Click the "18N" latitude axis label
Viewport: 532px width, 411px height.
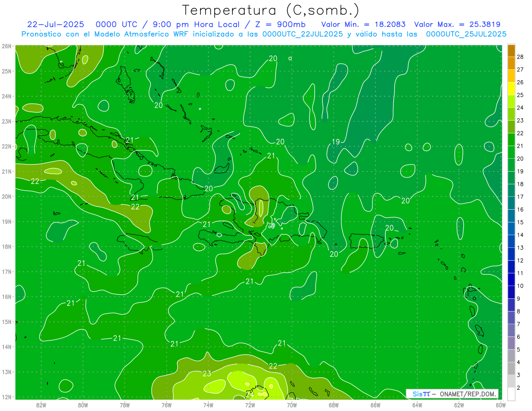6,247
